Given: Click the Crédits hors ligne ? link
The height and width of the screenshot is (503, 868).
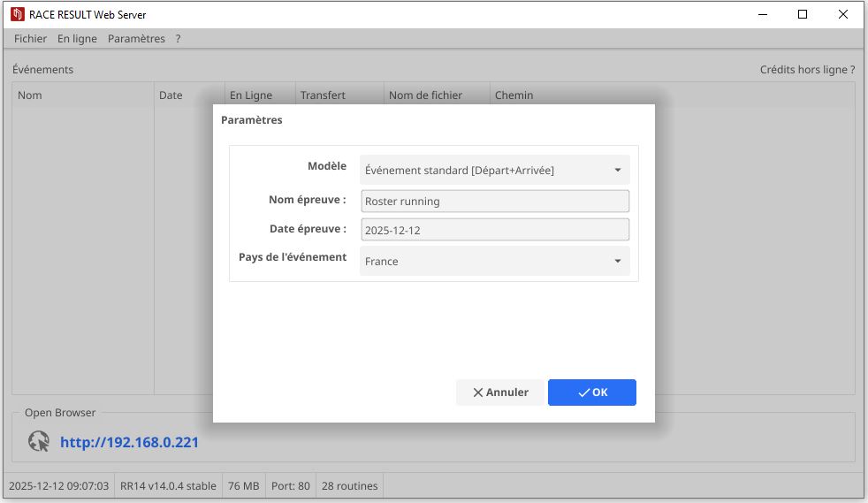Looking at the screenshot, I should click(x=807, y=70).
